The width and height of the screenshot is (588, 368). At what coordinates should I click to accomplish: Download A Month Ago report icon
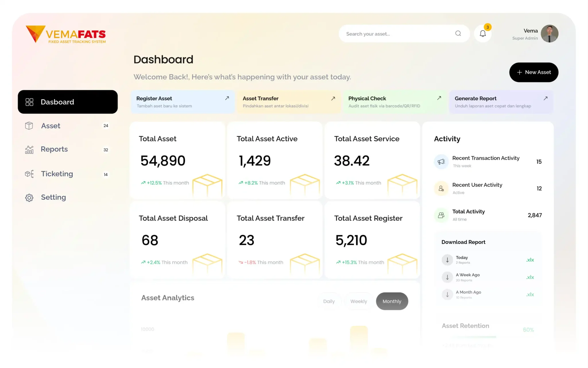(x=447, y=294)
